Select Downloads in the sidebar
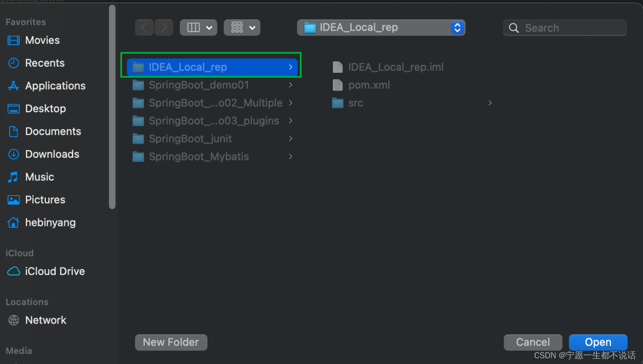The height and width of the screenshot is (364, 643). [x=44, y=154]
